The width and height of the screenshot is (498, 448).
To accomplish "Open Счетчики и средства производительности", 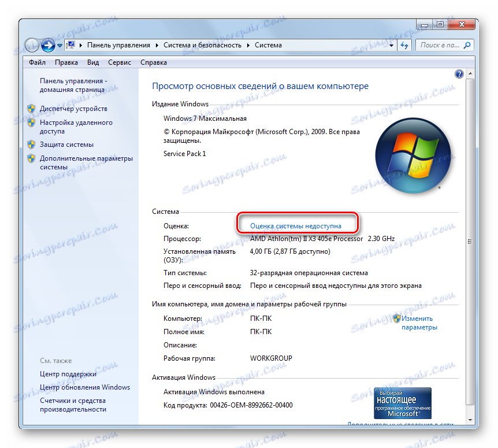I will pyautogui.click(x=73, y=405).
